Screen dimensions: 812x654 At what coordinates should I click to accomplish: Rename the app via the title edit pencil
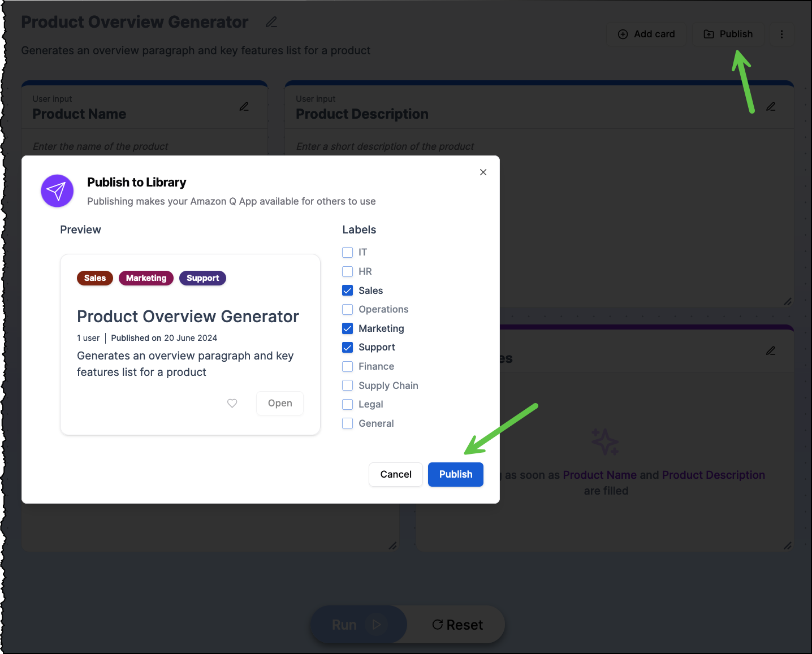pos(271,21)
